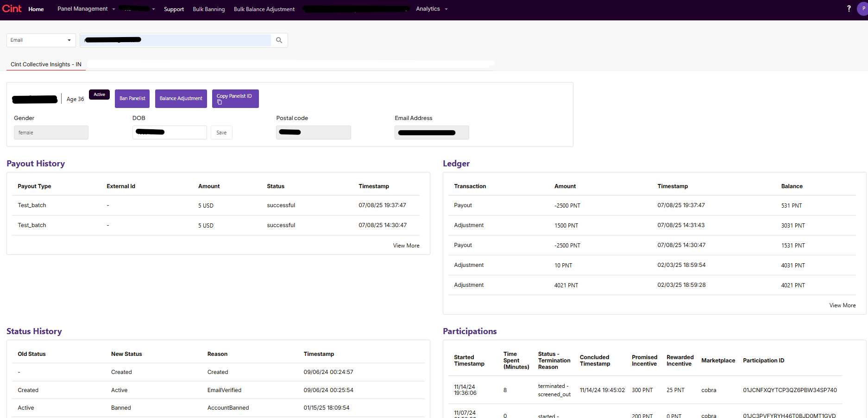
Task: Click the Gender field showing female
Action: tap(51, 133)
